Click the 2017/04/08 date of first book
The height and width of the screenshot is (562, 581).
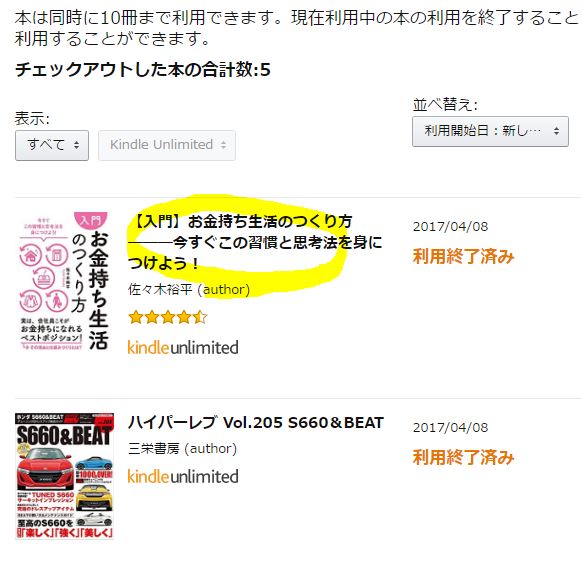point(451,227)
